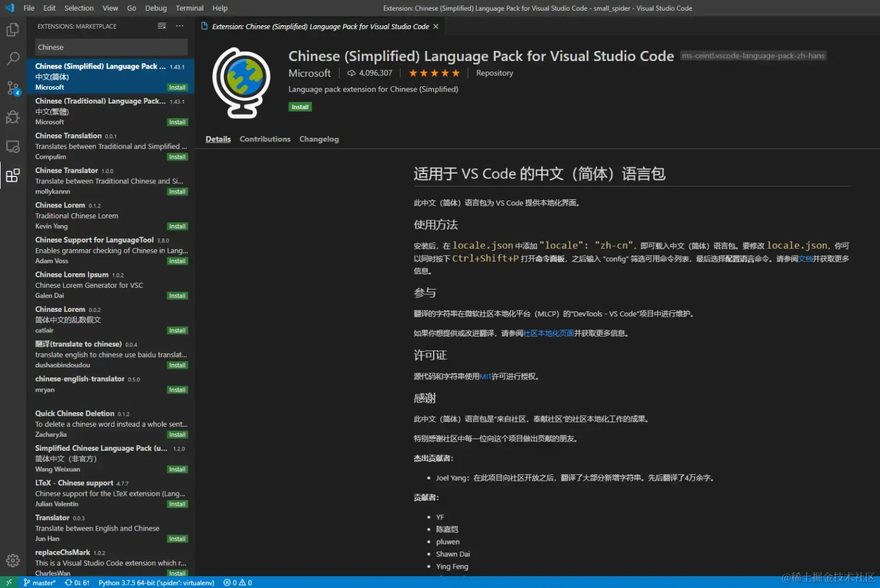Switch to the Details tab
This screenshot has height=588, width=880.
pos(218,139)
